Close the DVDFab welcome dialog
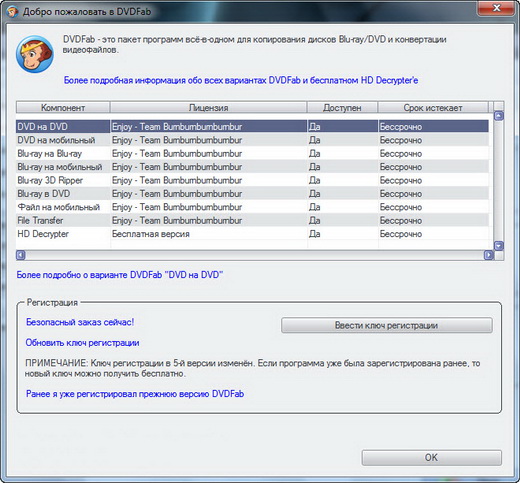The width and height of the screenshot is (520, 483). coord(496,8)
